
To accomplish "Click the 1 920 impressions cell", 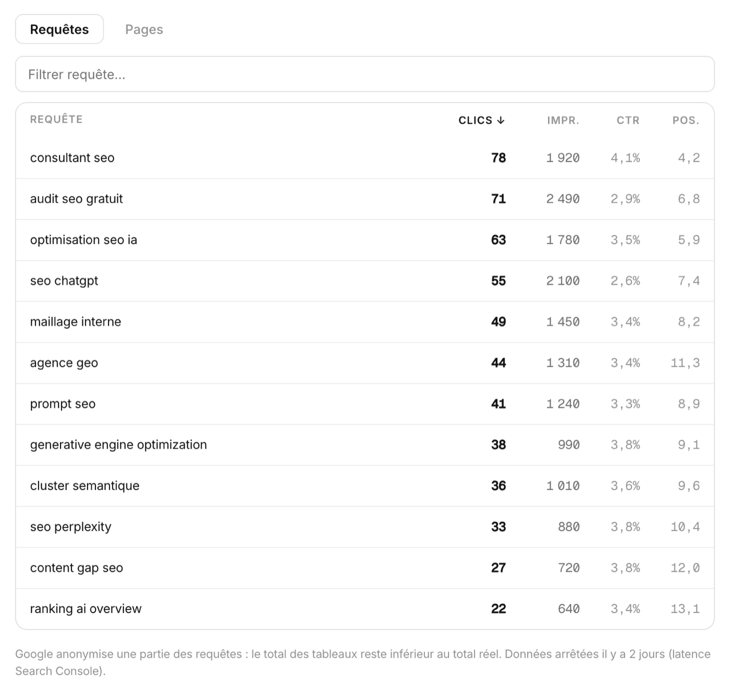I will coord(563,158).
